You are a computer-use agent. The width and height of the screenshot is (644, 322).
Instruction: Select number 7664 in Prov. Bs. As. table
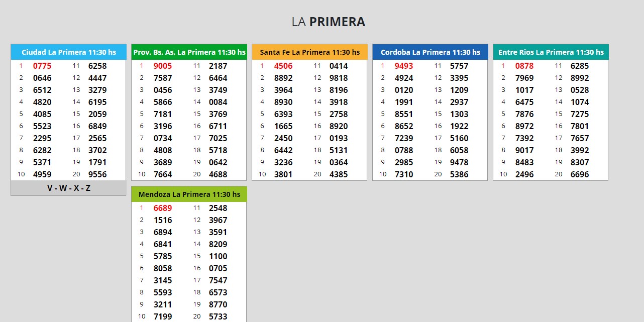click(163, 174)
